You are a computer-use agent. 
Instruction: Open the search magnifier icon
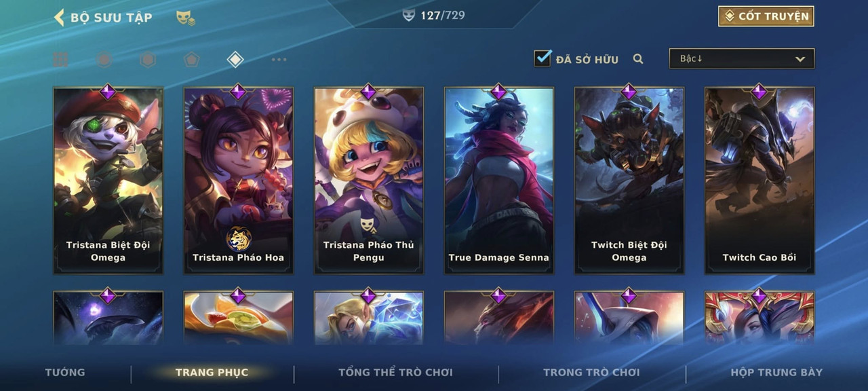point(638,59)
